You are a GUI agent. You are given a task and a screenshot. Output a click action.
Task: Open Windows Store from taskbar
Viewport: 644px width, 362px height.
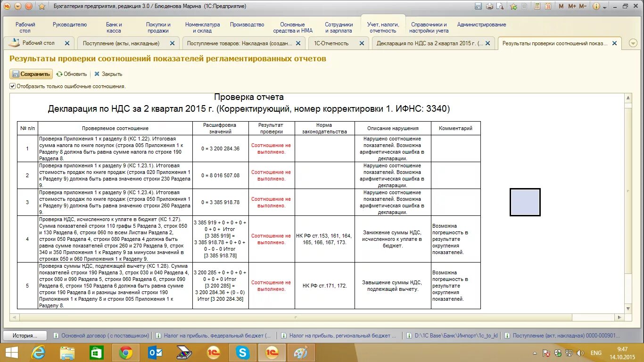(97, 353)
